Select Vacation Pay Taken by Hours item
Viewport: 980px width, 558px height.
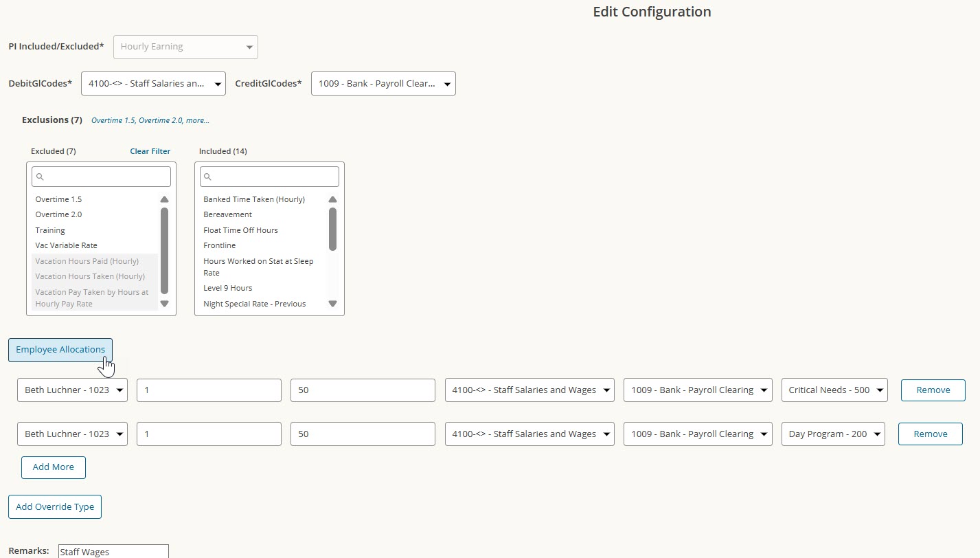(x=95, y=298)
